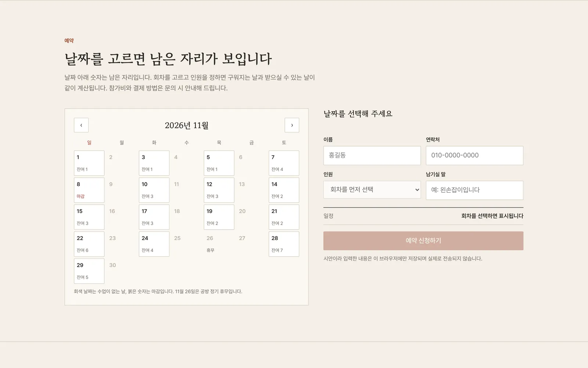The width and height of the screenshot is (588, 368).
Task: Go to the previous month arrow
Action: 81,125
